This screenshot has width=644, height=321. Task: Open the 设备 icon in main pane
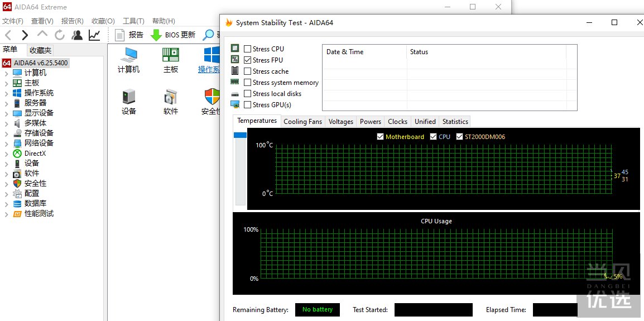click(x=128, y=102)
